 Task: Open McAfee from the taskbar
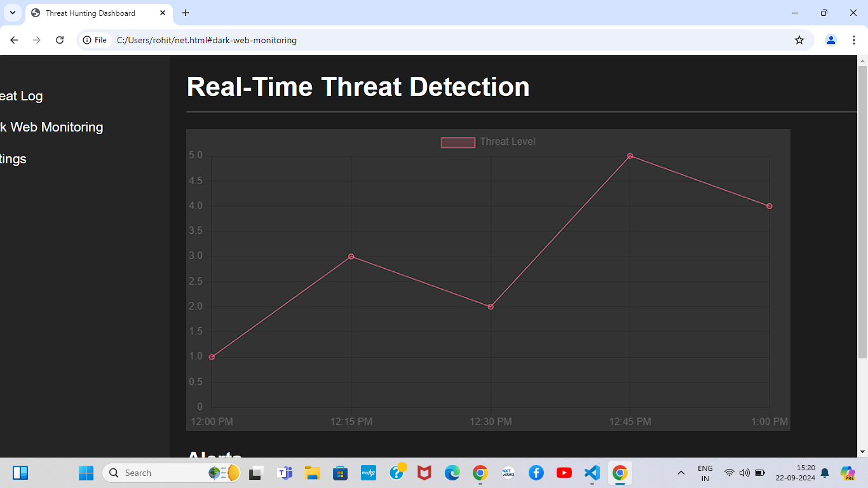point(424,473)
